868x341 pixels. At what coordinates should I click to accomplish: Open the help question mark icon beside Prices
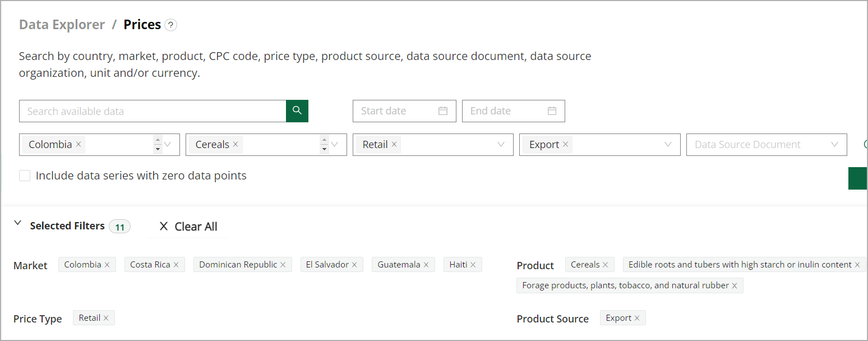tap(171, 25)
